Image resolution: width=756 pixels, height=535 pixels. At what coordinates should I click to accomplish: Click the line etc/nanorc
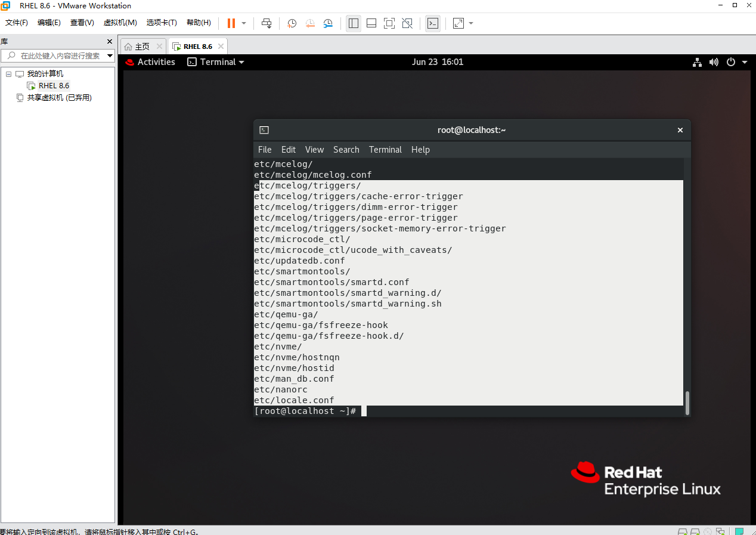point(281,389)
